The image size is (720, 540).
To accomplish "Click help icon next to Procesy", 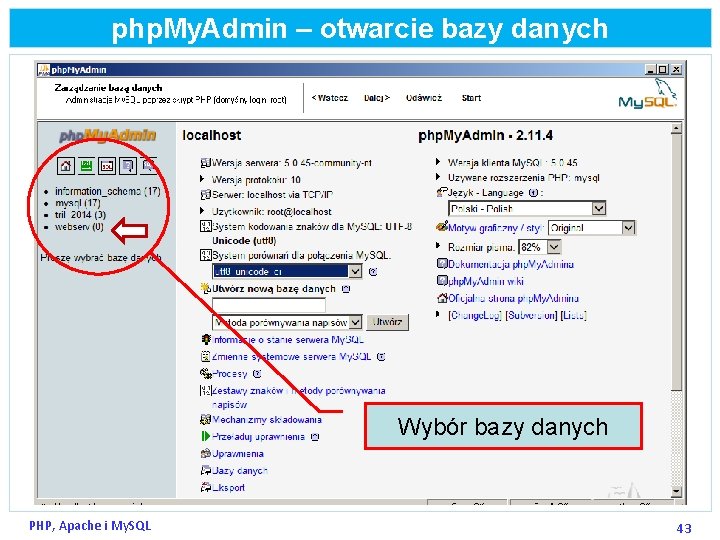I will [257, 374].
